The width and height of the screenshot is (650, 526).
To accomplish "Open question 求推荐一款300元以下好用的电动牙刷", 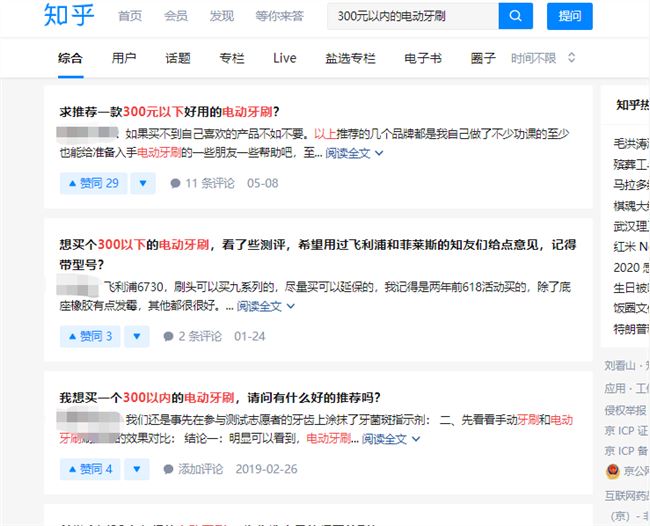I will tap(169, 111).
